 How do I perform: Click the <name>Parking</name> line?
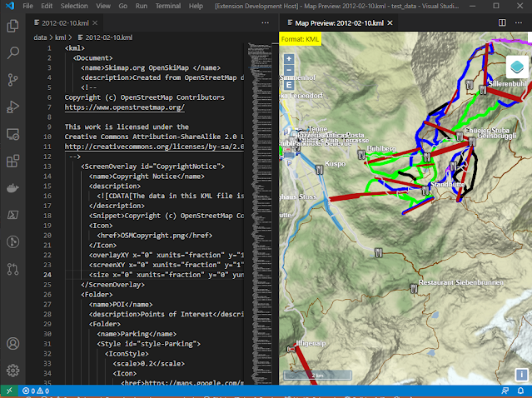tap(137, 334)
